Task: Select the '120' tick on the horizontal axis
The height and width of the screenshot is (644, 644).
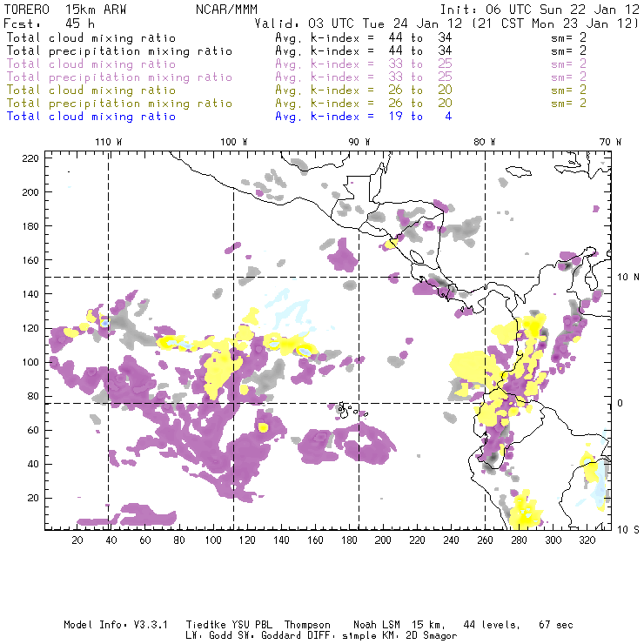Action: click(x=247, y=540)
